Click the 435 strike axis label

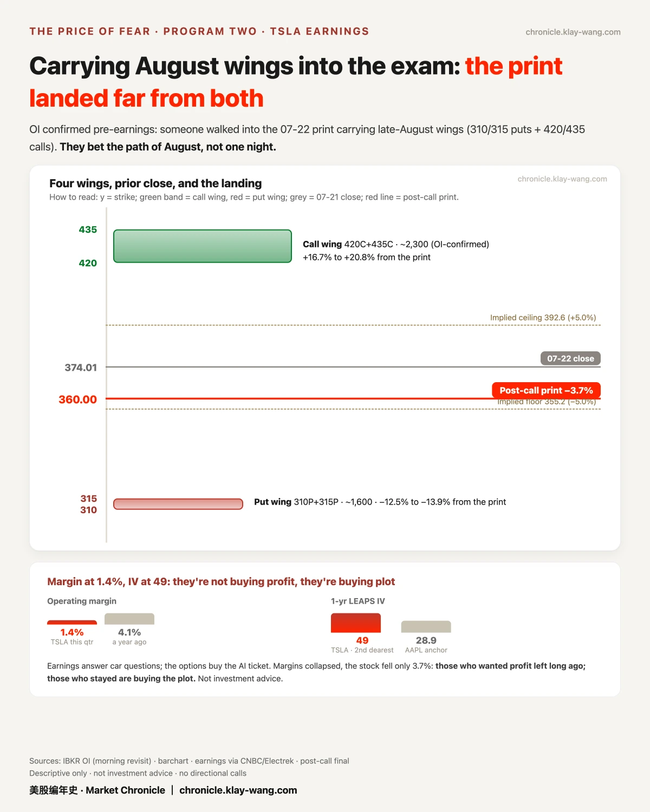click(x=88, y=230)
